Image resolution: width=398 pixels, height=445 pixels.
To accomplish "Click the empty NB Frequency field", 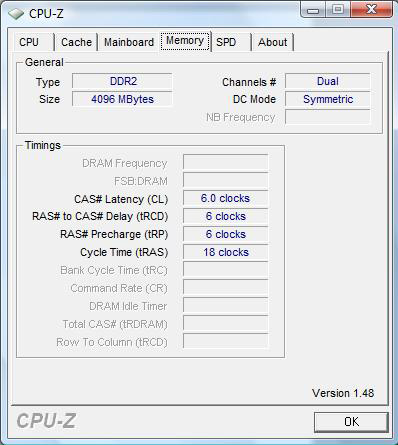I will pyautogui.click(x=328, y=117).
